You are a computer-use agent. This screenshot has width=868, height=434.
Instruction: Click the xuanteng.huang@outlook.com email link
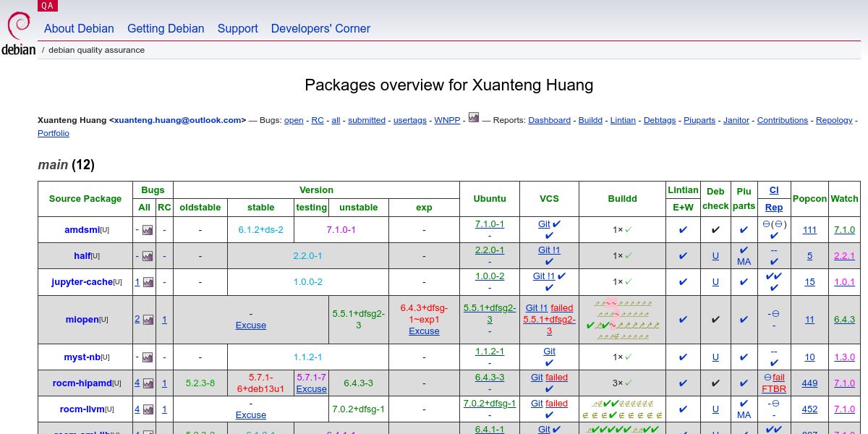point(177,120)
